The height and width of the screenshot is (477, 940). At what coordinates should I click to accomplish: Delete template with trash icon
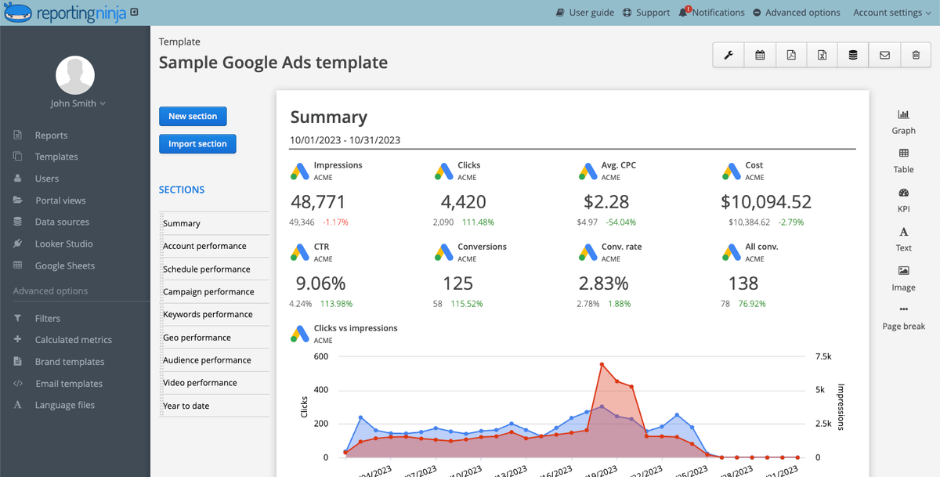click(915, 55)
